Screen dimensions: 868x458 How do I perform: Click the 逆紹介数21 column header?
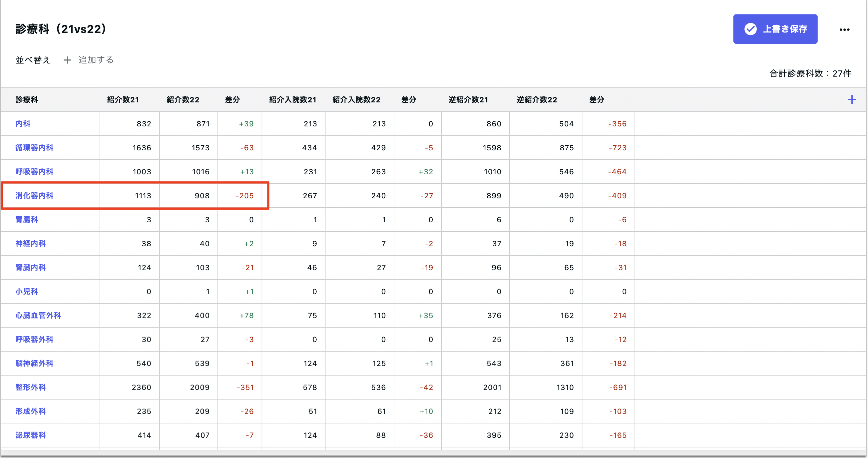pos(468,100)
